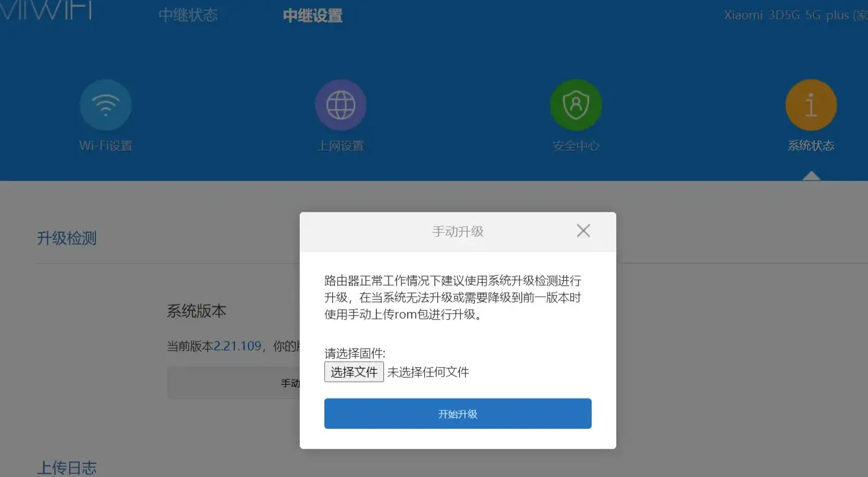Switch to the 中继状态 tab
Image resolution: width=868 pixels, height=477 pixels.
(x=188, y=15)
